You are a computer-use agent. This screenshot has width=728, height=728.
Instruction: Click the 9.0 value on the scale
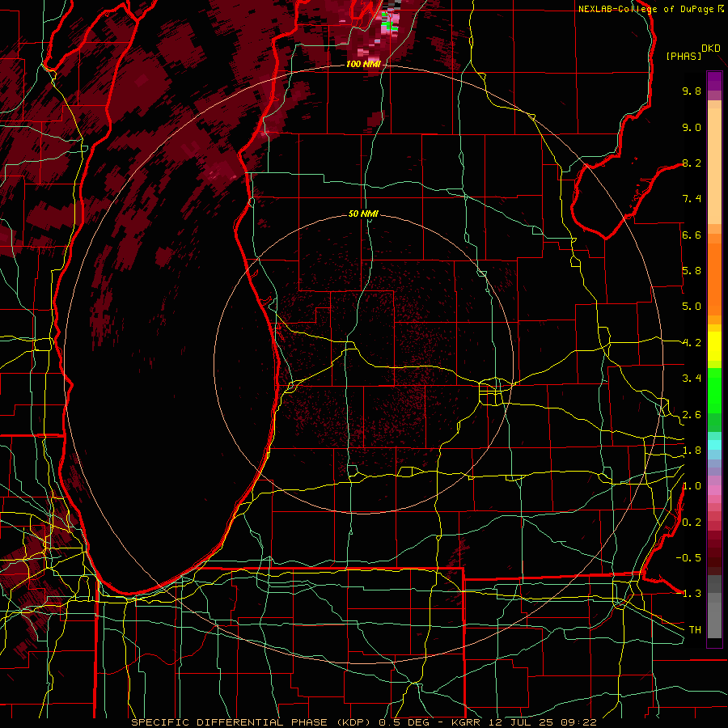pos(692,127)
